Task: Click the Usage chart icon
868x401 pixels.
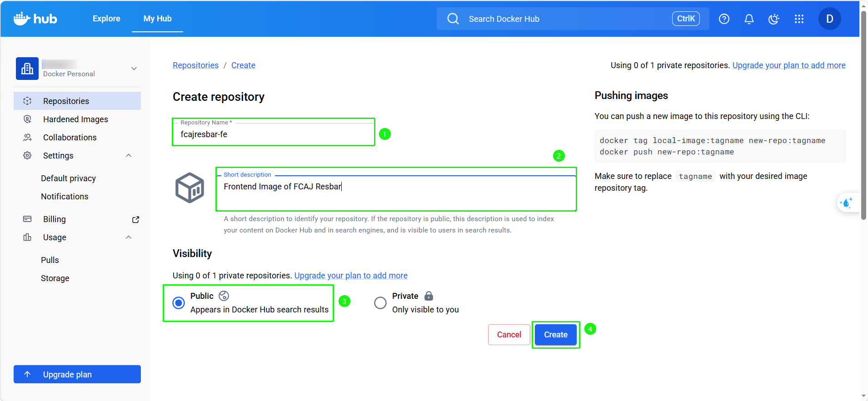Action: click(27, 237)
